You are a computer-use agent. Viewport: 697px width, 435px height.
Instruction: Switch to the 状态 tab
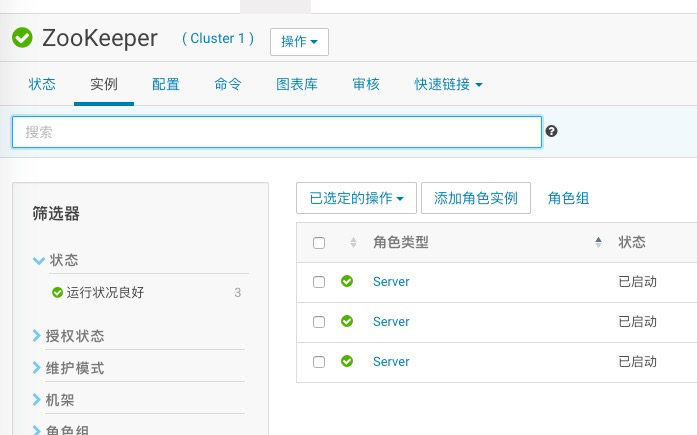pos(42,84)
